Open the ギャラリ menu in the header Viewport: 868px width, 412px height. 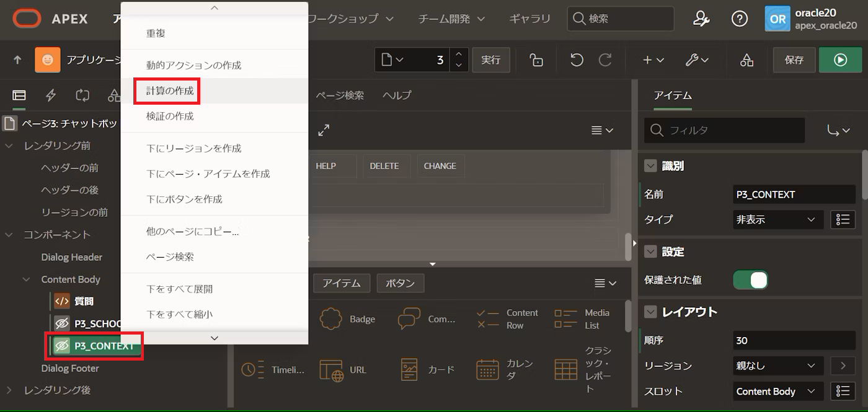coord(529,19)
